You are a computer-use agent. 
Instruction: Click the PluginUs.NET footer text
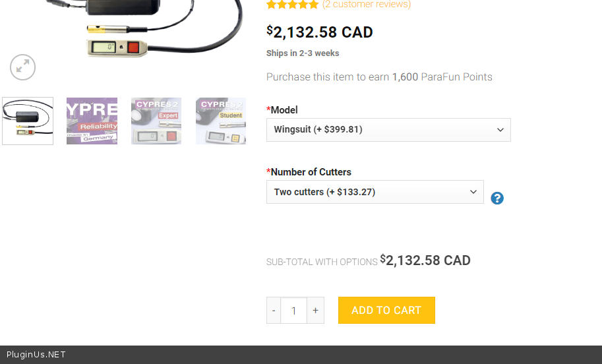[x=36, y=354]
